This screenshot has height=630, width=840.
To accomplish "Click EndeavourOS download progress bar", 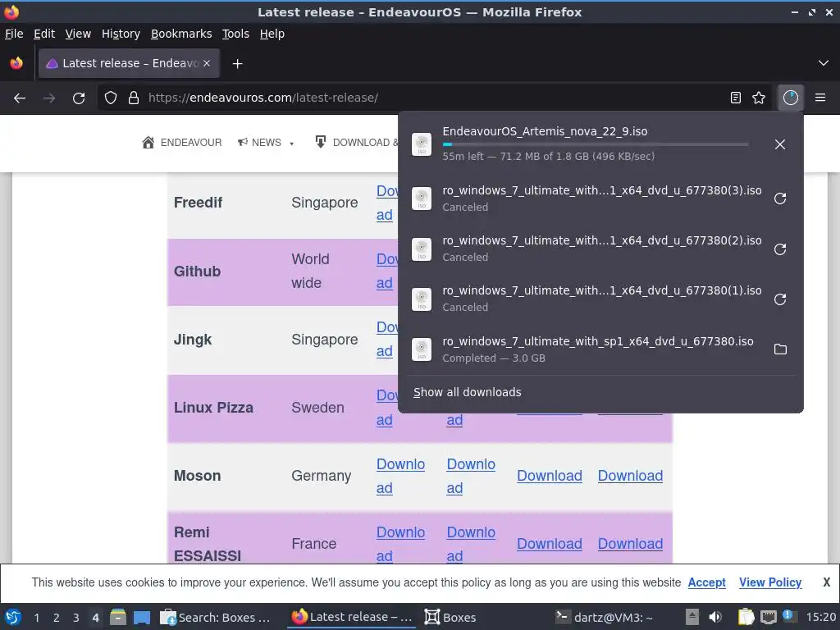I will (x=596, y=144).
